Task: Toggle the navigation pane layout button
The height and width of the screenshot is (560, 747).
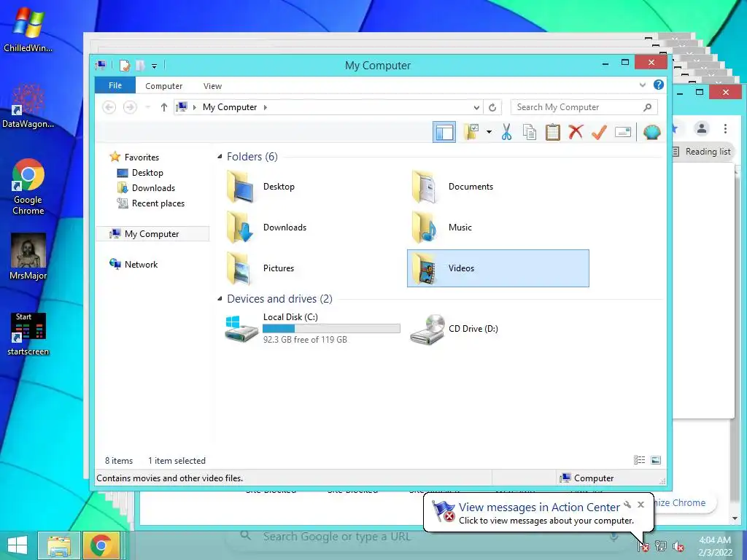Action: click(444, 132)
